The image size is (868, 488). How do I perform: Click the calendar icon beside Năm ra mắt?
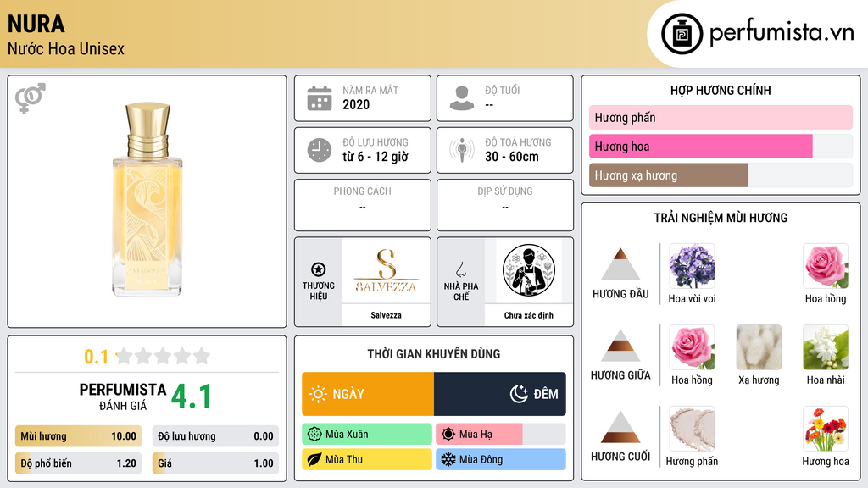point(320,98)
